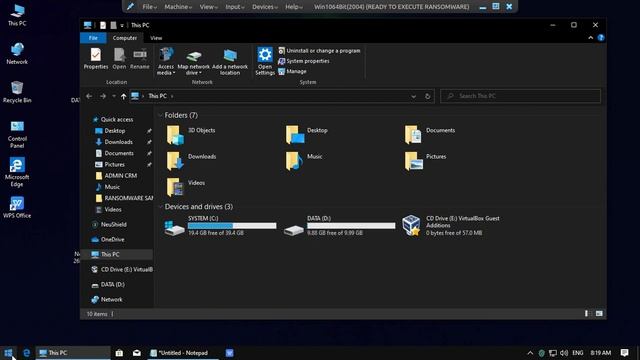This screenshot has width=640, height=360.
Task: Collapse the Devices and drives group
Action: pos(160,207)
